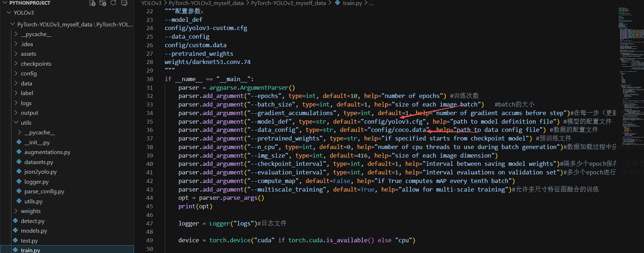Image resolution: width=644 pixels, height=253 pixels.
Task: Click the Python icon beside utils.py
Action: (19, 201)
